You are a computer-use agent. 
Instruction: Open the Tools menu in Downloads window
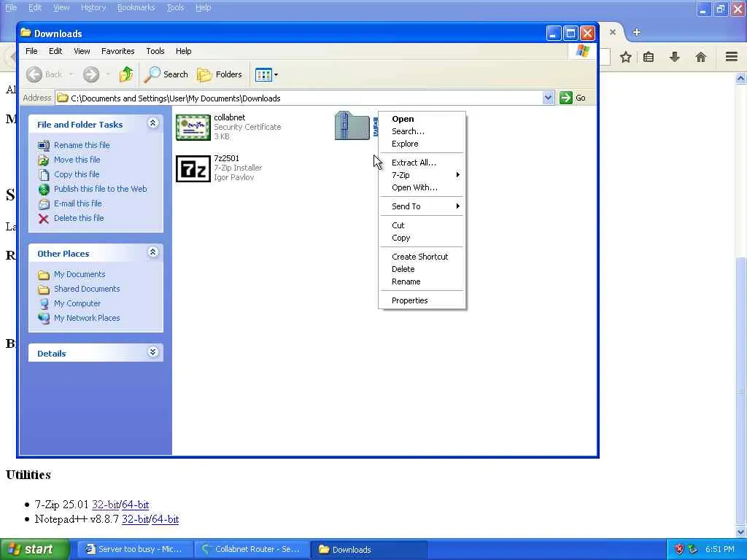click(x=155, y=51)
